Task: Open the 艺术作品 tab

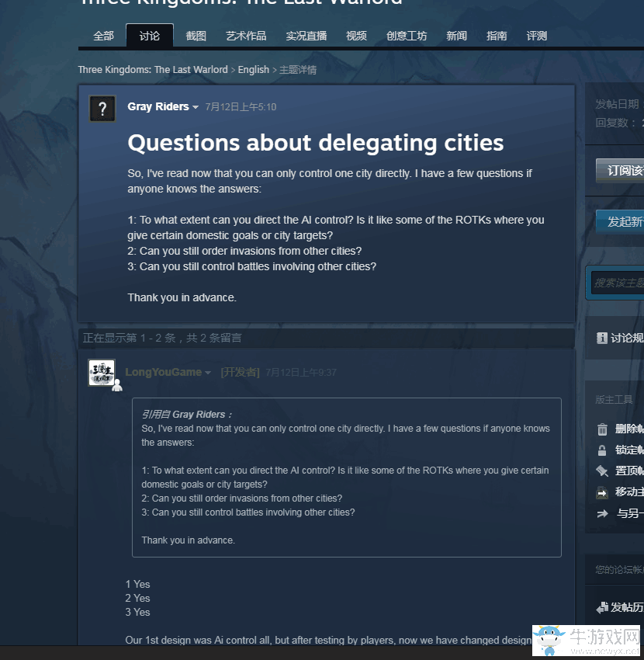Action: 246,36
